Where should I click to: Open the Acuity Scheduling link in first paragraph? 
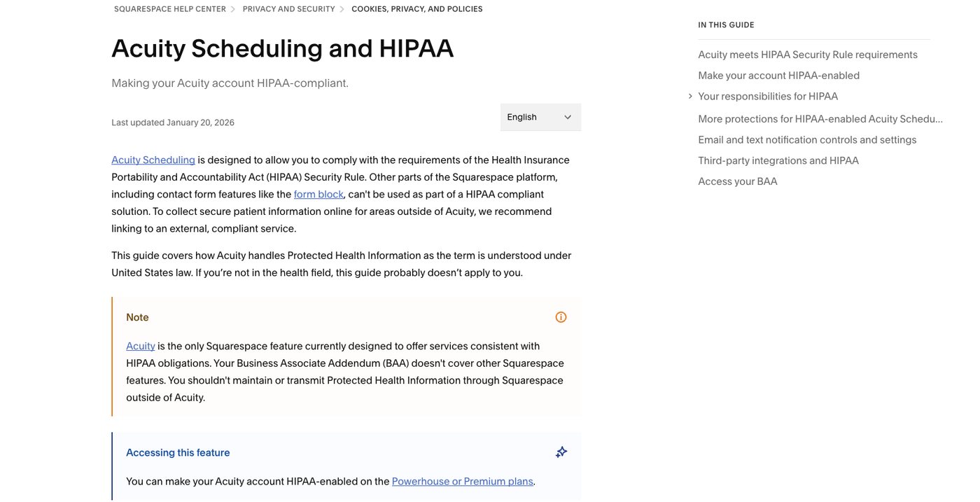click(x=153, y=160)
